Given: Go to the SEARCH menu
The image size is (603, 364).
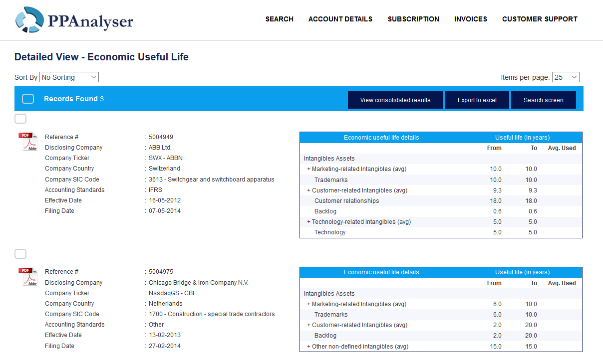Looking at the screenshot, I should pos(280,19).
